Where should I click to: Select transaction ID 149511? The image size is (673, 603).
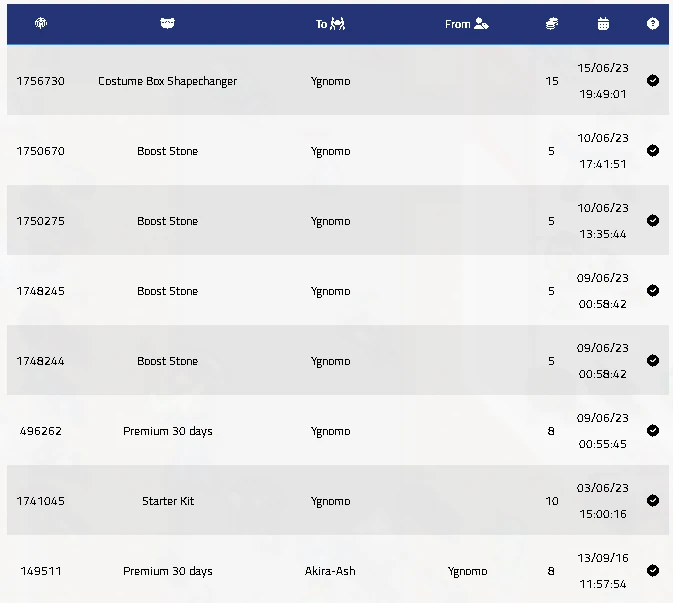pyautogui.click(x=41, y=571)
